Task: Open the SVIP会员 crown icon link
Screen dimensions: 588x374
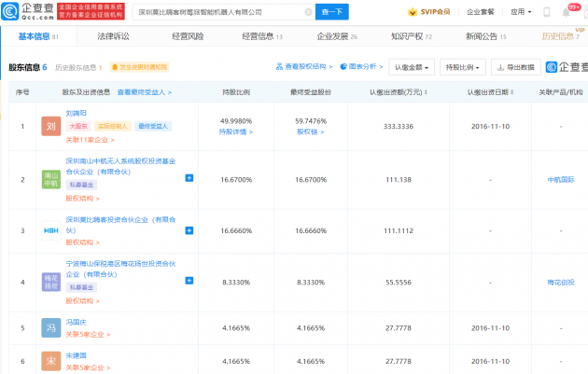Action: click(429, 12)
